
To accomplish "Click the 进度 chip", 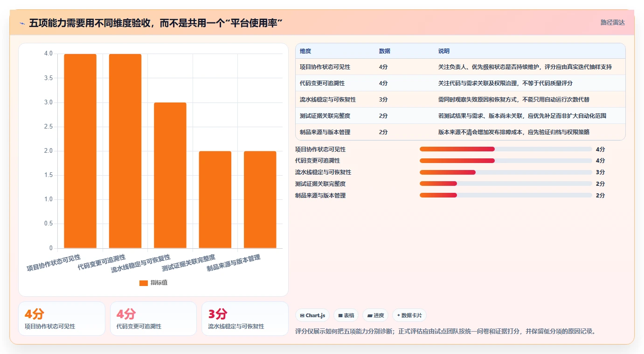I will tap(375, 315).
